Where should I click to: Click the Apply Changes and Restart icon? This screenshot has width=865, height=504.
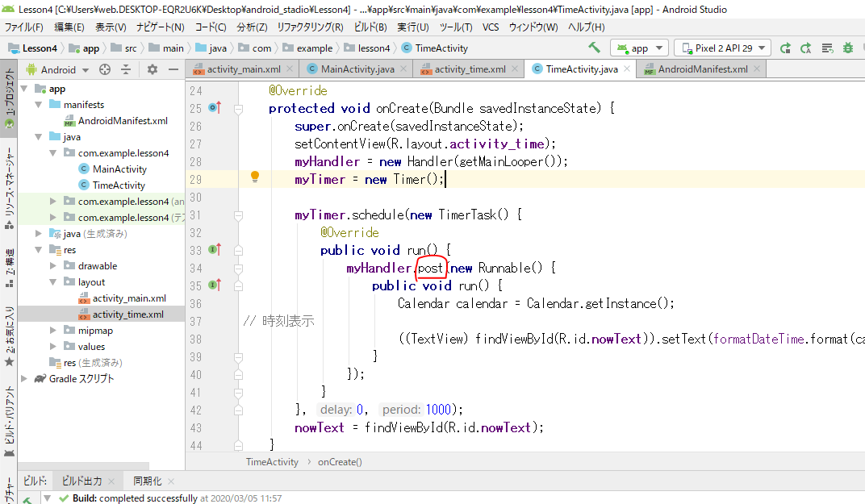(x=806, y=48)
